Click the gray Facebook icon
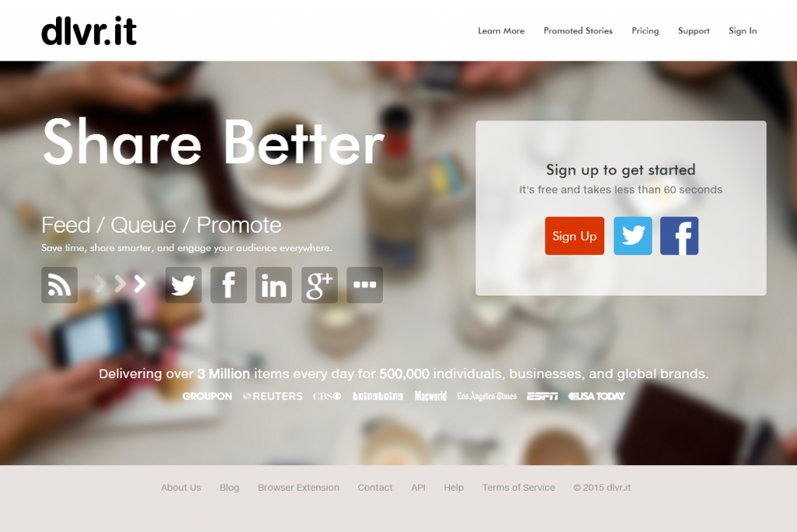This screenshot has width=797, height=532. click(228, 285)
